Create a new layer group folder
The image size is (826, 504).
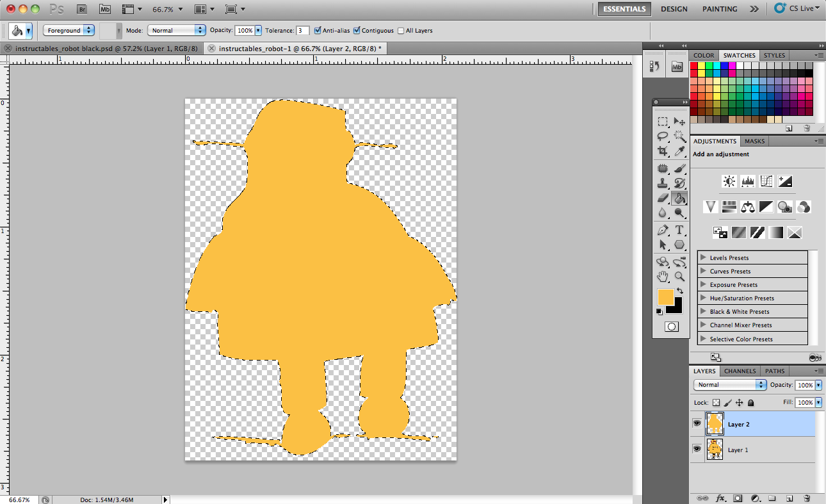(772, 498)
